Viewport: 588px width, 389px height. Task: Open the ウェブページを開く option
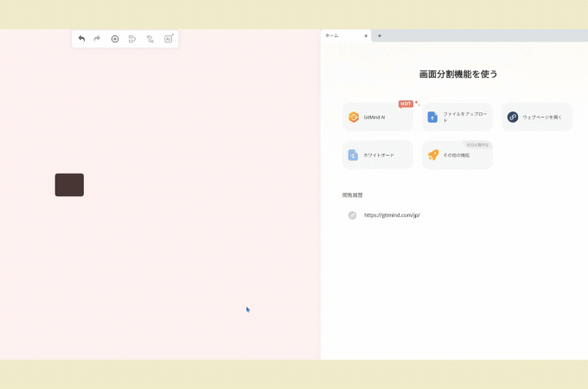[536, 117]
